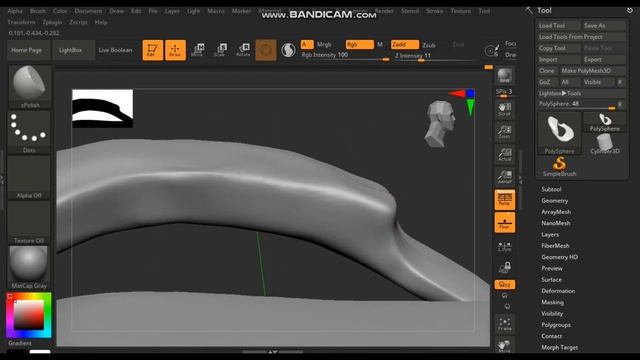The image size is (640, 360).
Task: Click the Actual size icon
Action: click(504, 155)
